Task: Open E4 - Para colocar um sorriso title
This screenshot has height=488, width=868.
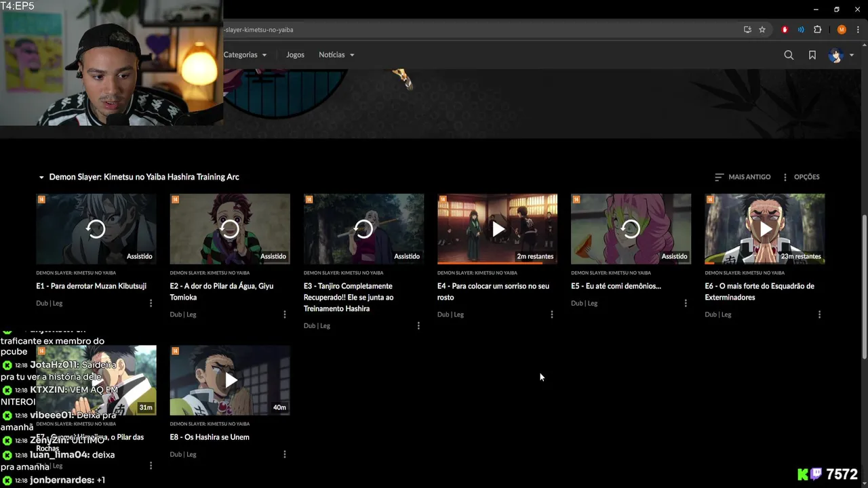Action: (493, 291)
